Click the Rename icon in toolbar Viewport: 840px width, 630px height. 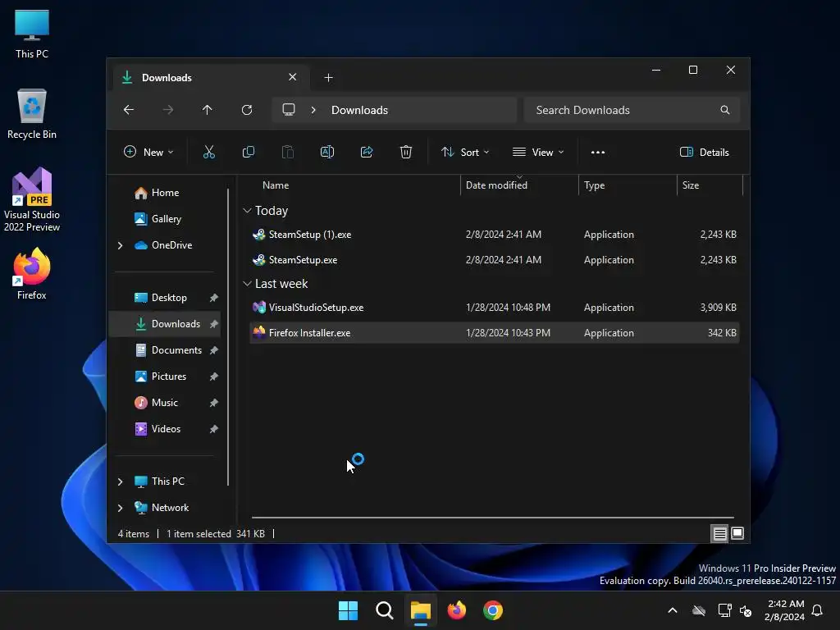click(x=327, y=152)
